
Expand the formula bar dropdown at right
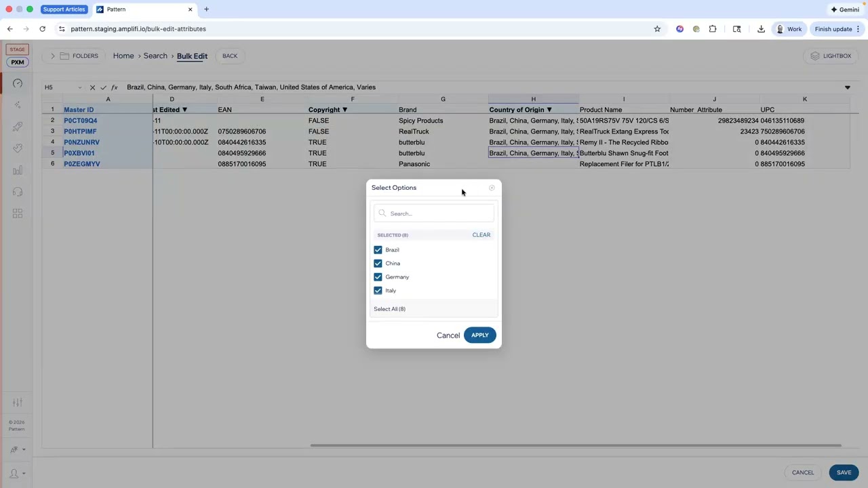tap(847, 87)
